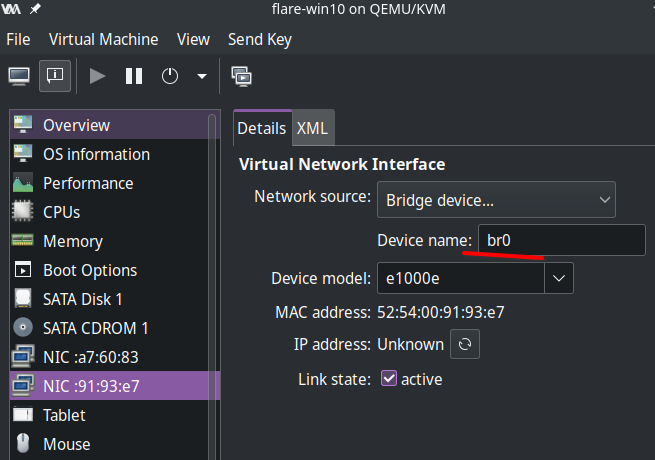The height and width of the screenshot is (460, 655).
Task: Switch to the XML tab
Action: pos(312,128)
